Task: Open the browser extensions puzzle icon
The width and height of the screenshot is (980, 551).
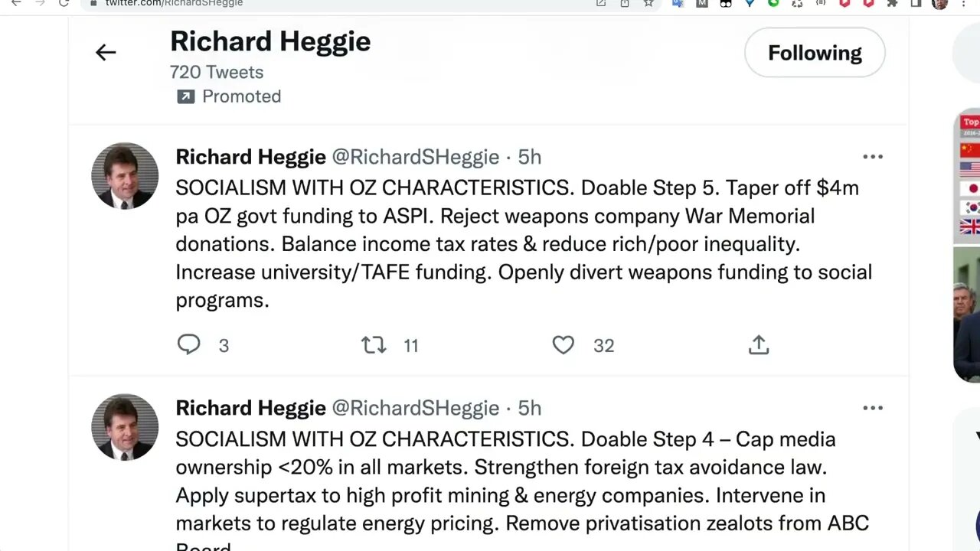Action: (x=892, y=3)
